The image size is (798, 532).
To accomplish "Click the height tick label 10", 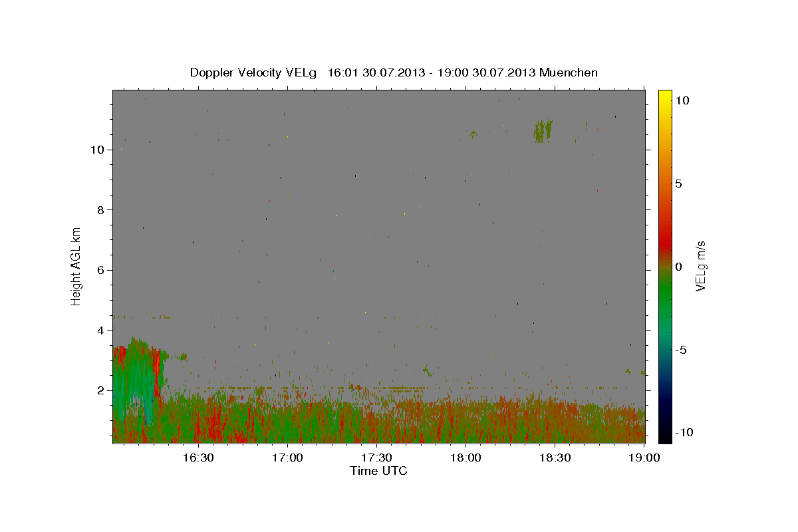I will (x=97, y=150).
